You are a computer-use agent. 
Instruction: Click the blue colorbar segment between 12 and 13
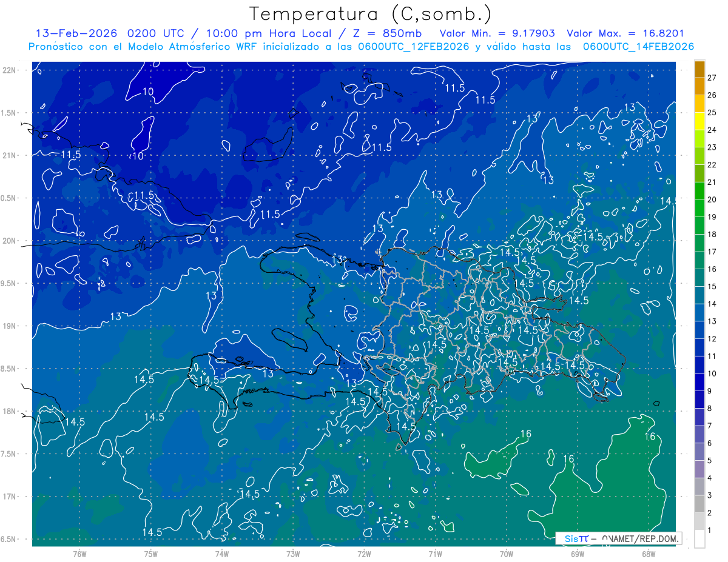699,330
